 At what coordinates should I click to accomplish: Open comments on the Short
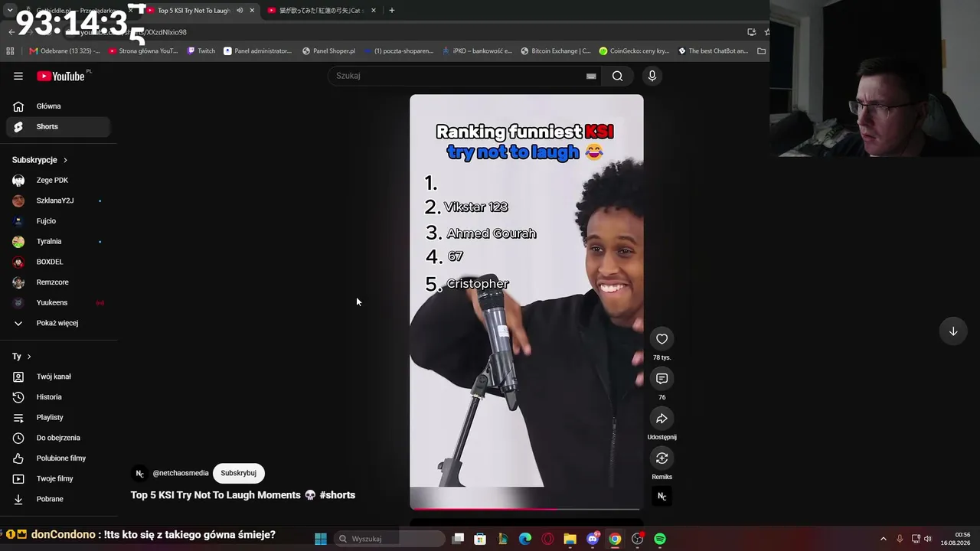[x=661, y=379]
